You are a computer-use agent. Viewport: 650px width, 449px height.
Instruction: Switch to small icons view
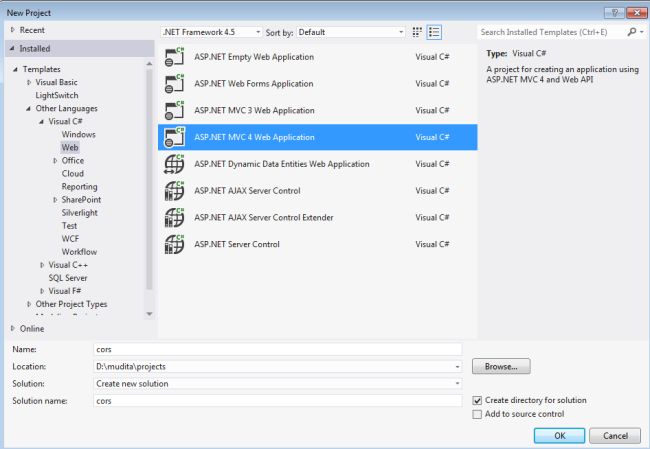coord(417,32)
